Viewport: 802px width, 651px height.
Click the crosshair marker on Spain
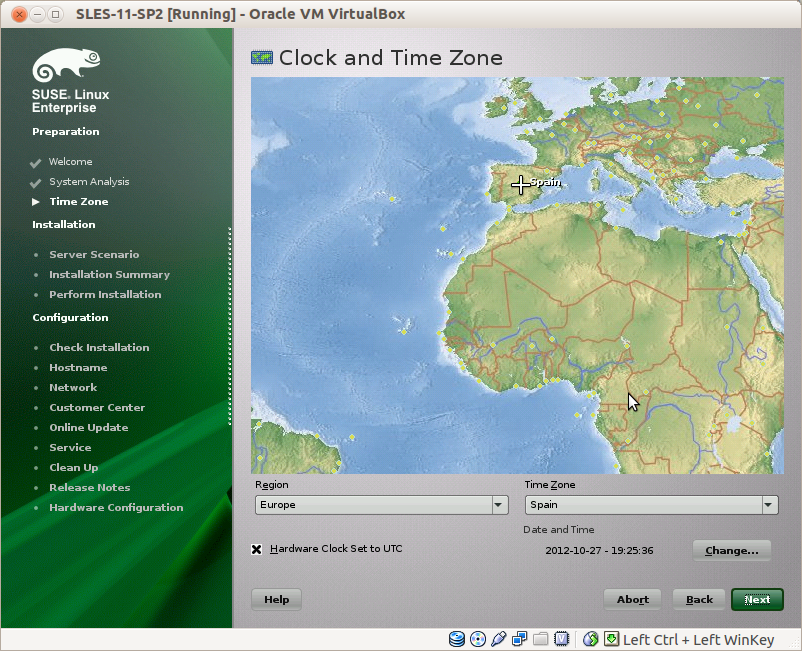[520, 185]
